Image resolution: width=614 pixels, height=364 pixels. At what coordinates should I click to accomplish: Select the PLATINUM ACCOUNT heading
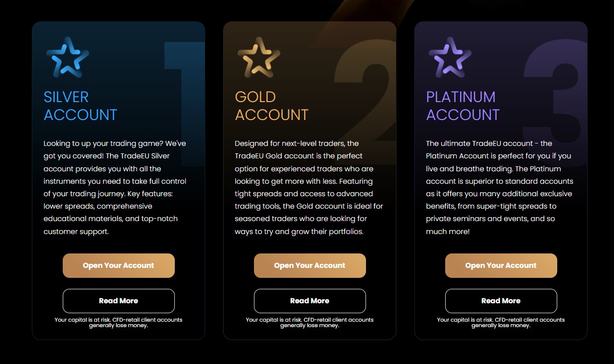pyautogui.click(x=463, y=106)
